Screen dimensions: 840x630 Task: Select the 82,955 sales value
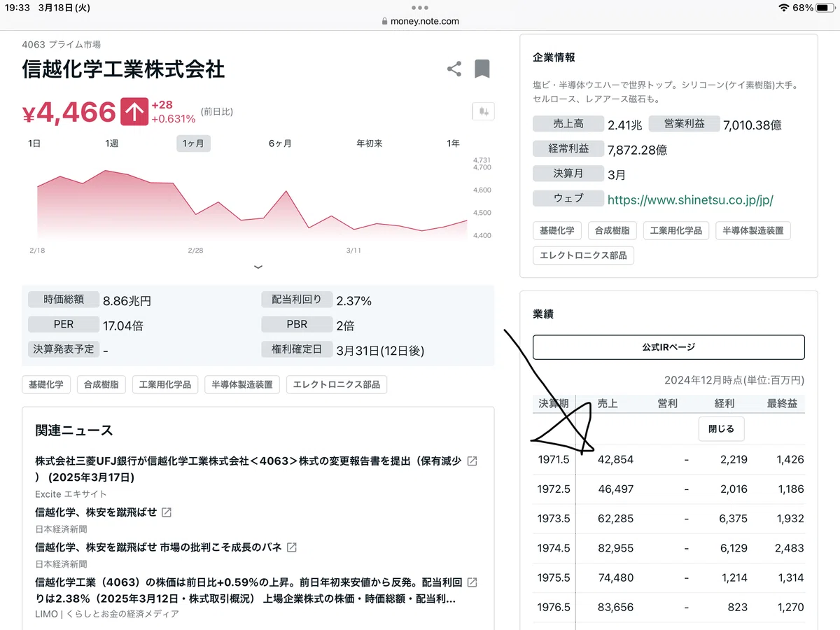[x=615, y=548]
